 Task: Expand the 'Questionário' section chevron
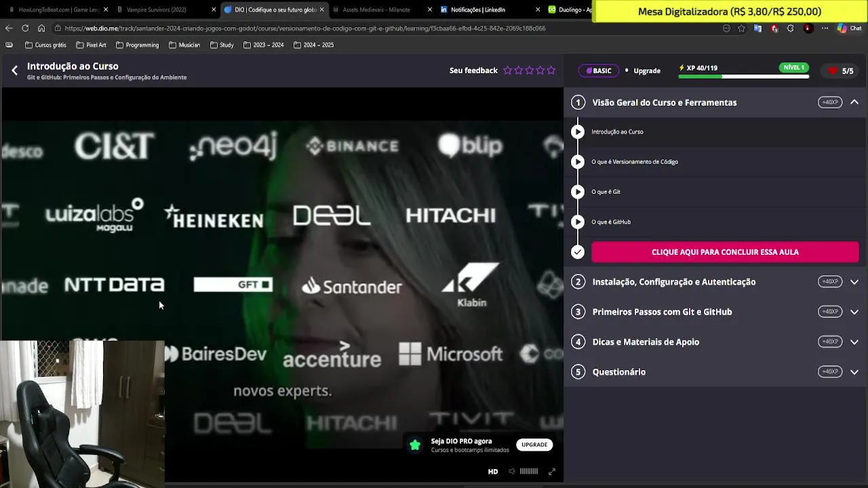[x=854, y=372]
